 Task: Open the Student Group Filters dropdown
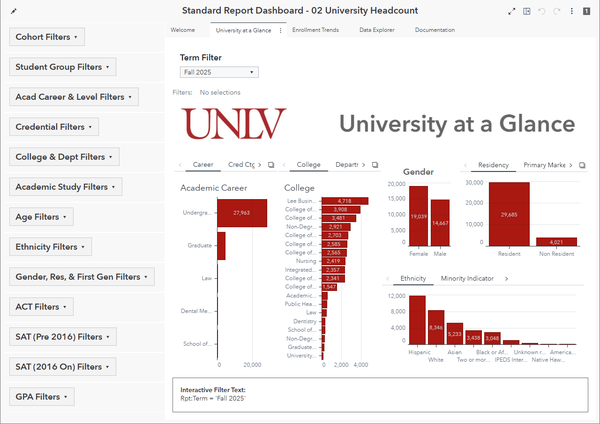point(63,67)
